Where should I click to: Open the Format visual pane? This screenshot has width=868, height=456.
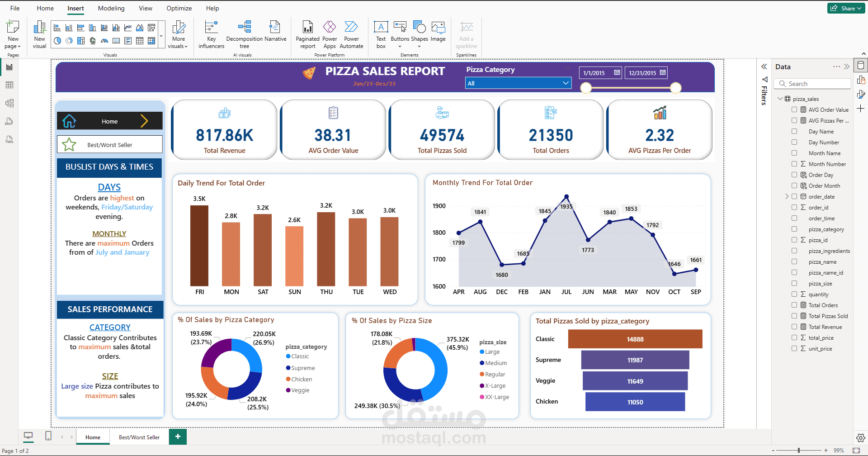tap(861, 94)
